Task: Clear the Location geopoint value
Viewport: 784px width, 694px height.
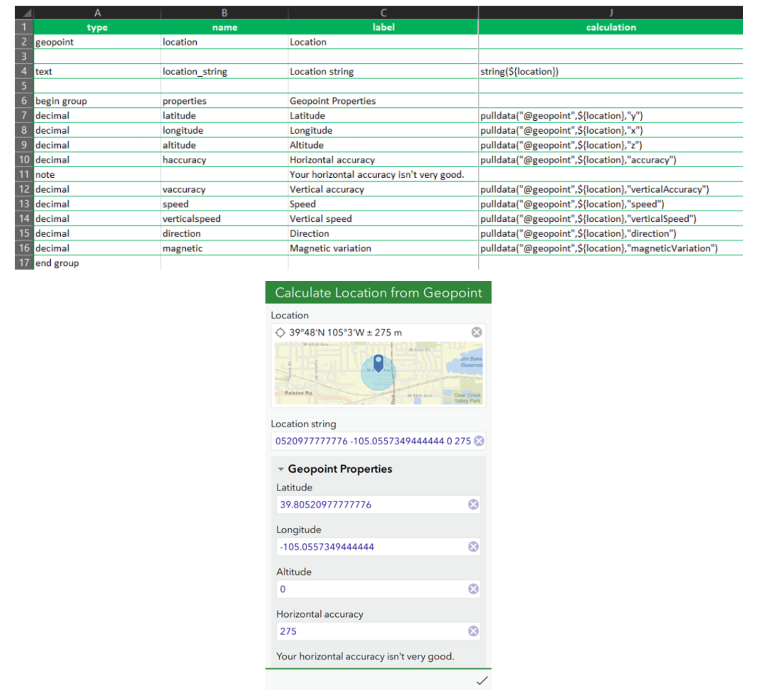Action: click(476, 332)
